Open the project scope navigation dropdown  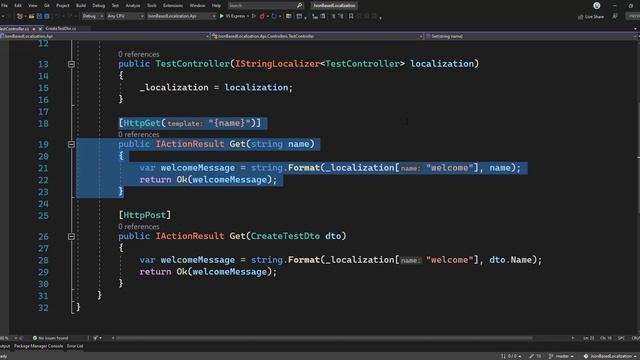[105, 36]
